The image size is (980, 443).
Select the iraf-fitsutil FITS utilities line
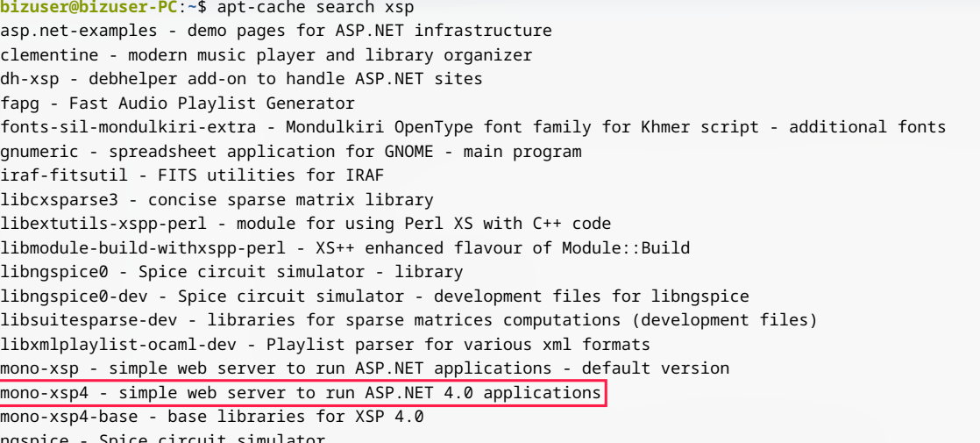[x=192, y=175]
